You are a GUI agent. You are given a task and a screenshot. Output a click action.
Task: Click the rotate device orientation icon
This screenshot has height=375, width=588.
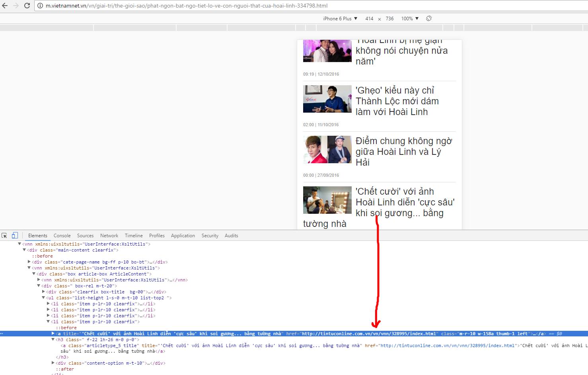point(429,19)
